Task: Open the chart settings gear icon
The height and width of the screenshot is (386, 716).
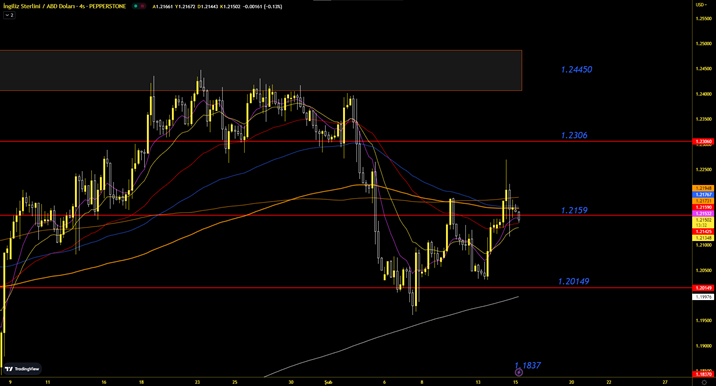Action: (704, 382)
